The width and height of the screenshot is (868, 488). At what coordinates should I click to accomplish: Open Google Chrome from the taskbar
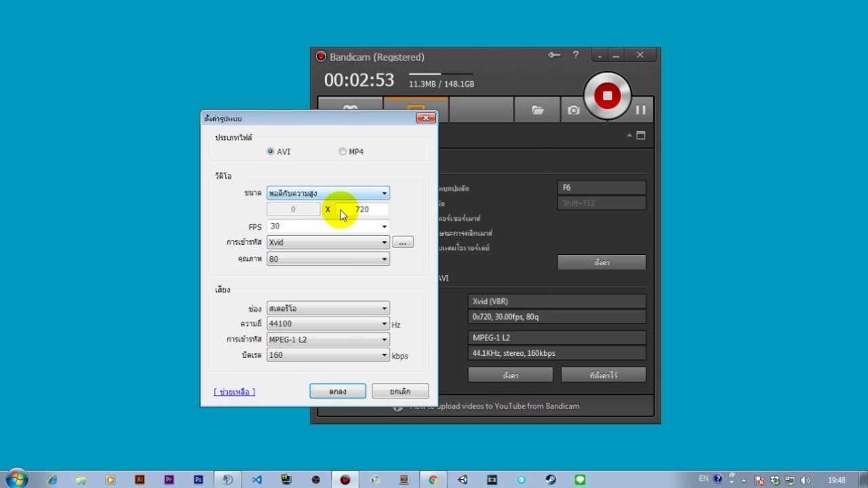[433, 480]
